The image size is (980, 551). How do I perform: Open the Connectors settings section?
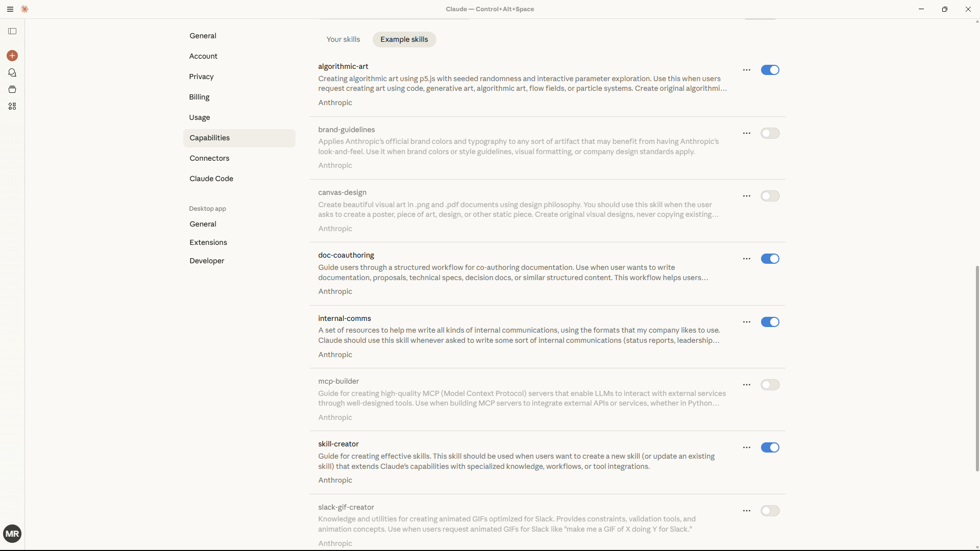209,158
